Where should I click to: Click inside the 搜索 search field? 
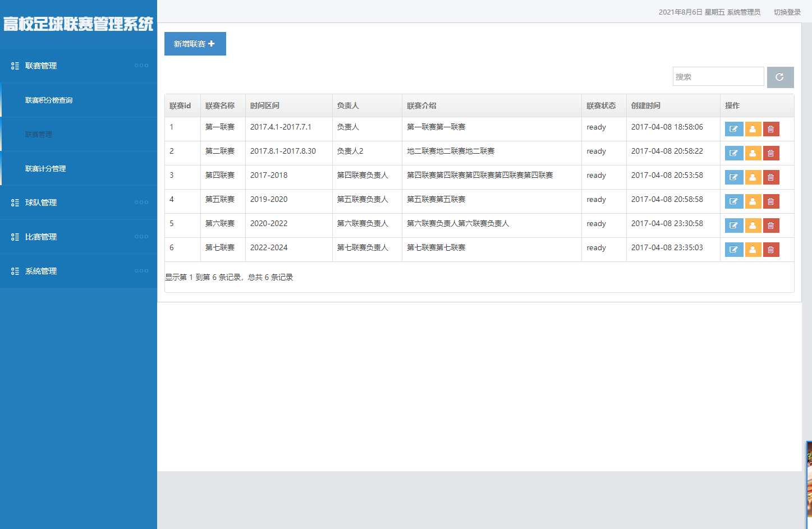click(718, 76)
